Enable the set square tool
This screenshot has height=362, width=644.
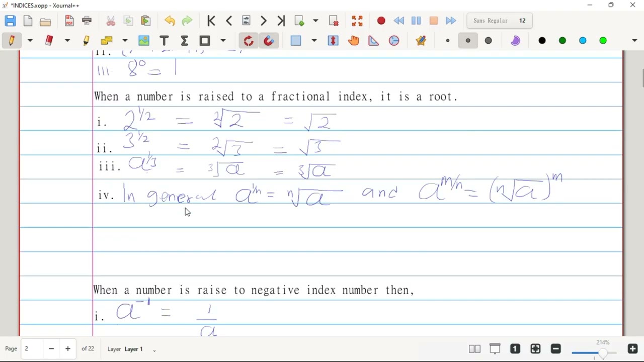[x=373, y=41]
